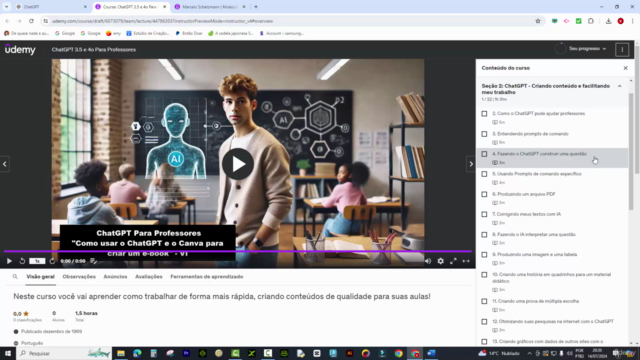Image resolution: width=640 pixels, height=360 pixels.
Task: Check lecture 10 Criando uma história em quadrinhos
Action: (484, 275)
